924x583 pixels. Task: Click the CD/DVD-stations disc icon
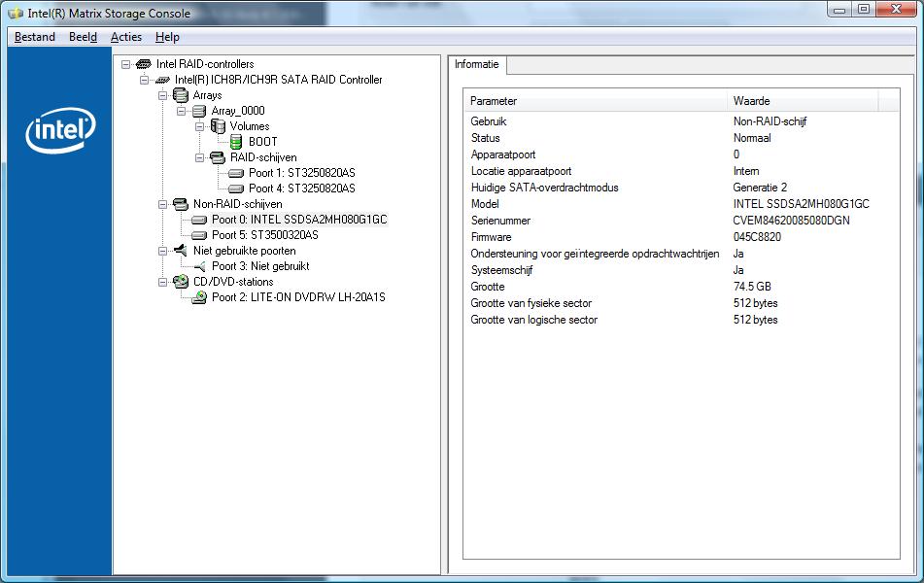click(x=181, y=282)
